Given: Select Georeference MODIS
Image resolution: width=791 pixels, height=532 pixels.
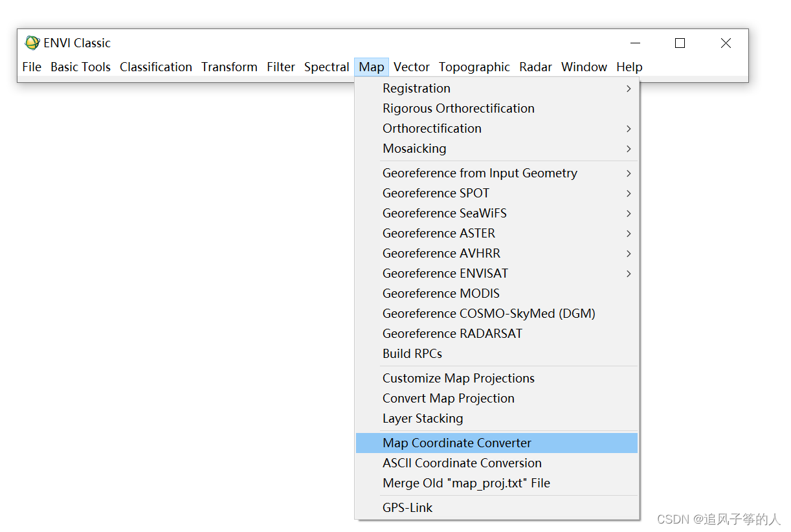Looking at the screenshot, I should [x=496, y=293].
